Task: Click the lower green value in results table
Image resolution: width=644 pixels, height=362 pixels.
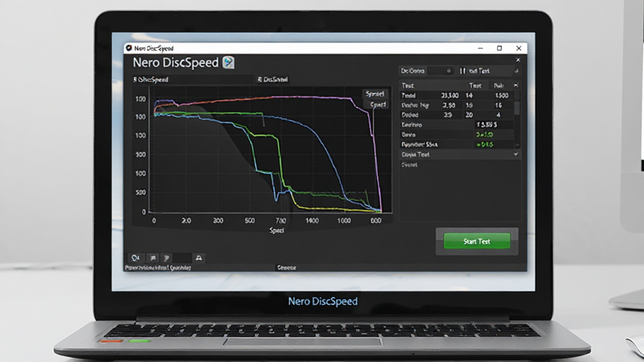Action: 485,145
